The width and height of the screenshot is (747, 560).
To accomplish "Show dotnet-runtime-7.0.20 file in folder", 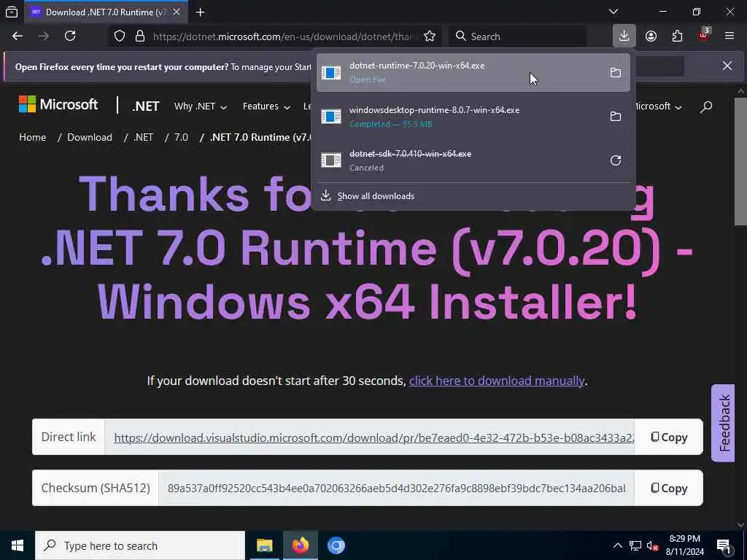I will click(x=616, y=72).
